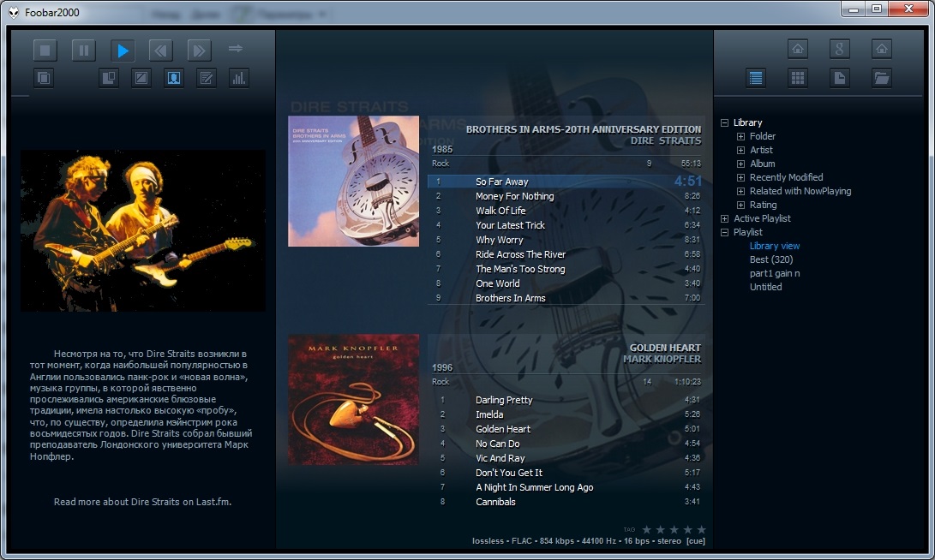
Task: Select the Library view playlist
Action: tap(775, 246)
